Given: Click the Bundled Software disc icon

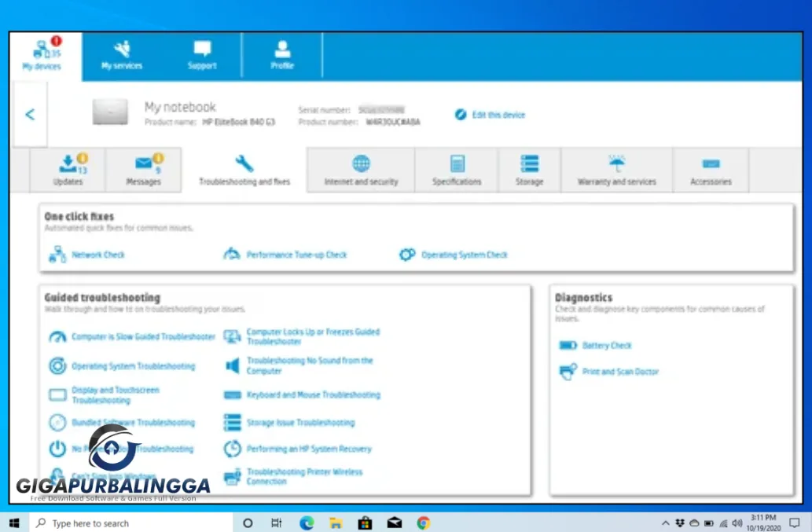Looking at the screenshot, I should [x=57, y=422].
